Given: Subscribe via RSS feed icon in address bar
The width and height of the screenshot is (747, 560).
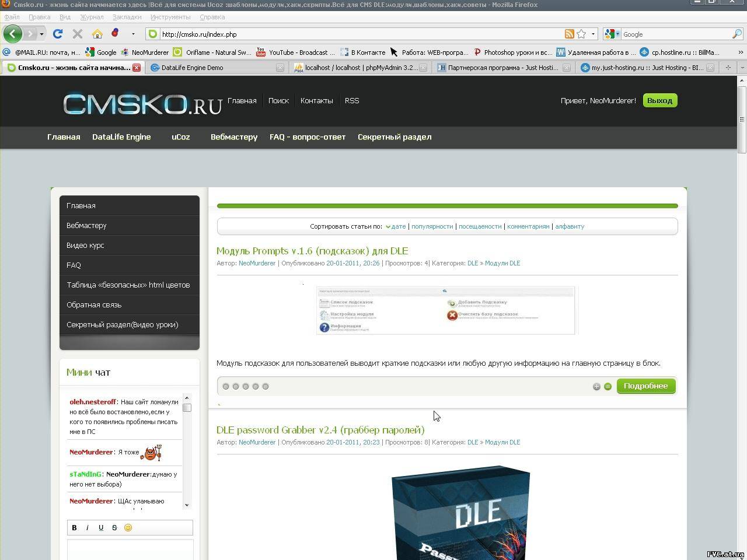Looking at the screenshot, I should pos(569,34).
